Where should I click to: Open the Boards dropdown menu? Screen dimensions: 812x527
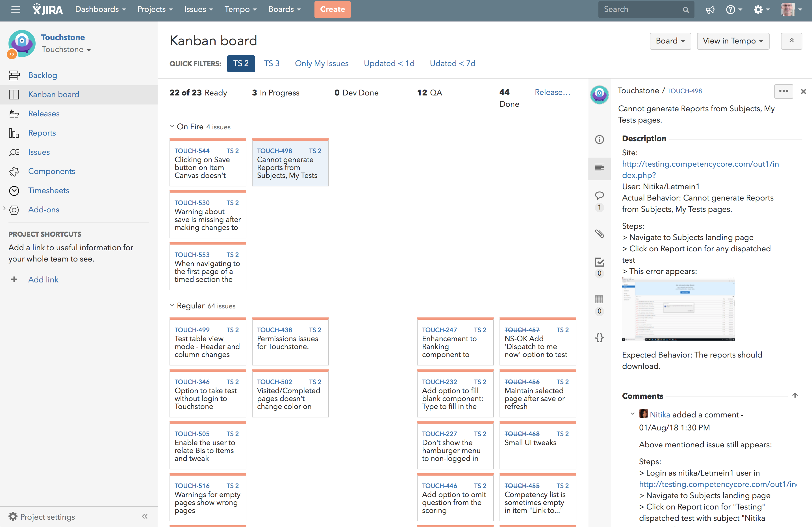click(x=285, y=9)
